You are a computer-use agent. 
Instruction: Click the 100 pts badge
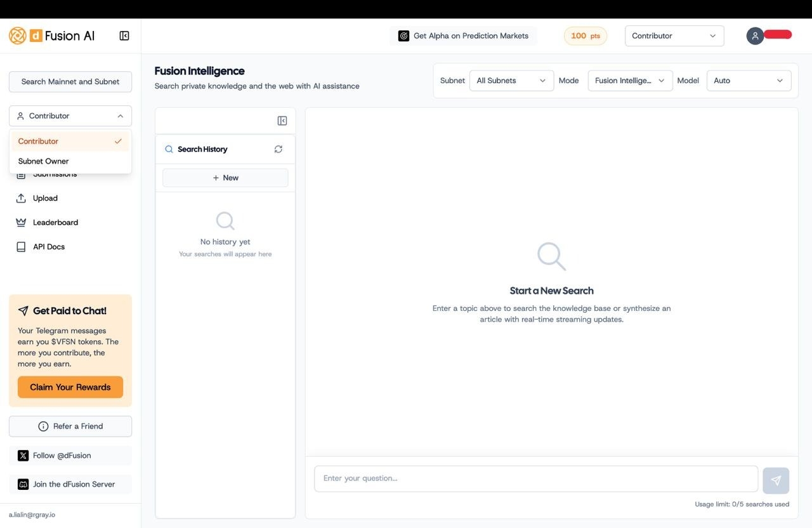(586, 36)
